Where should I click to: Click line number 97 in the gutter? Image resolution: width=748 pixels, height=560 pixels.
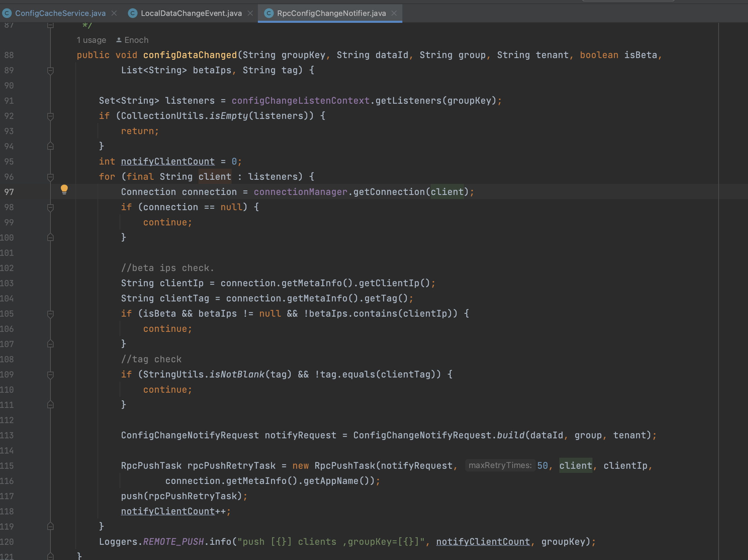(9, 192)
